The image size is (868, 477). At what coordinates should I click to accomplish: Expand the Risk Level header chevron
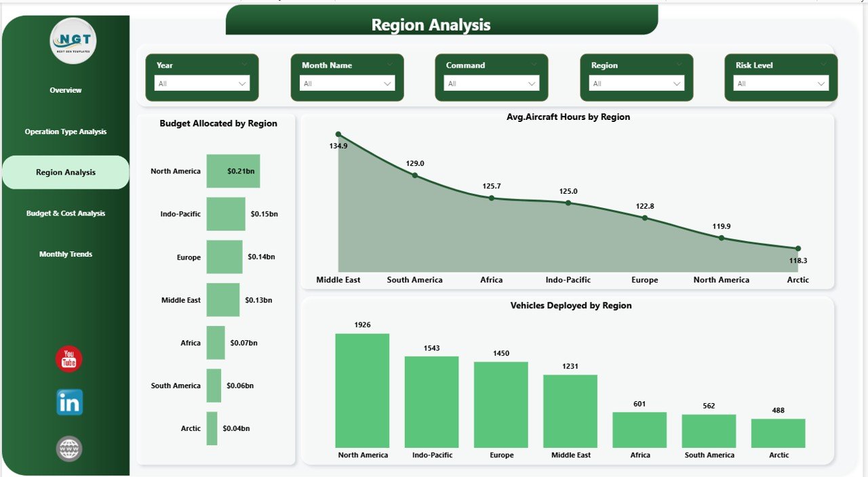click(826, 64)
